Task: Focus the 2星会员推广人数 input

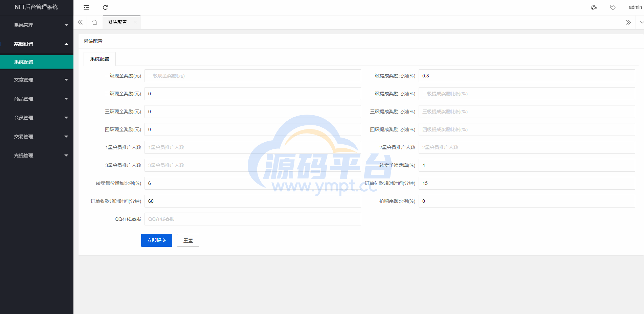Action: (x=527, y=147)
